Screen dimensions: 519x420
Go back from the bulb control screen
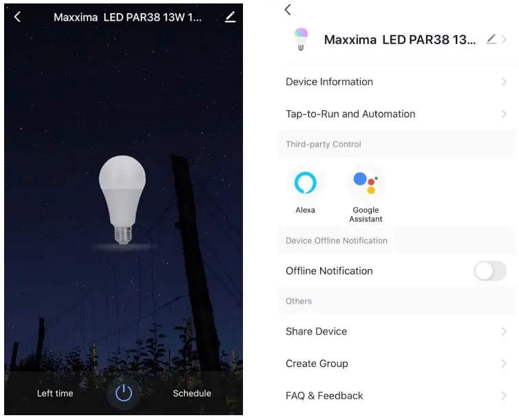tap(17, 17)
